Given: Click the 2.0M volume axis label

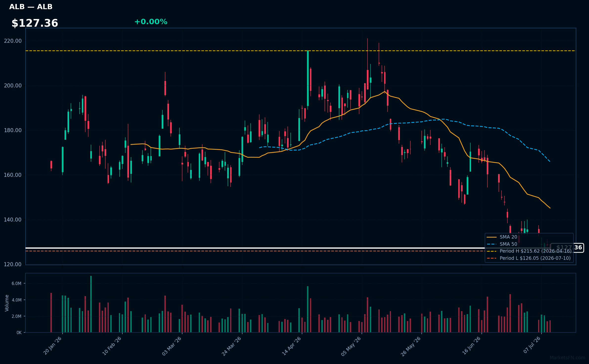Looking at the screenshot, I should tap(17, 316).
